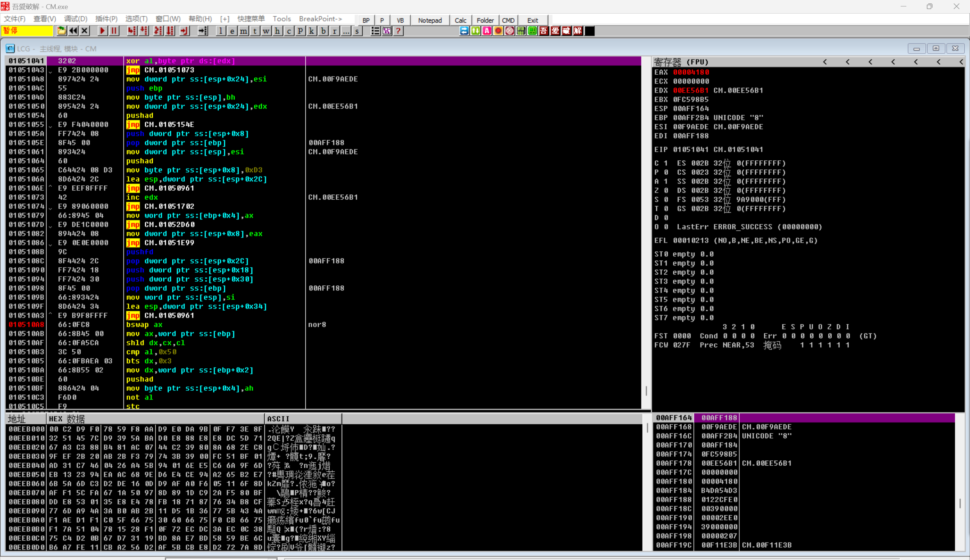Screen dimensions: 970x560
Task: Show Patches via 'P' button
Action: [x=300, y=31]
